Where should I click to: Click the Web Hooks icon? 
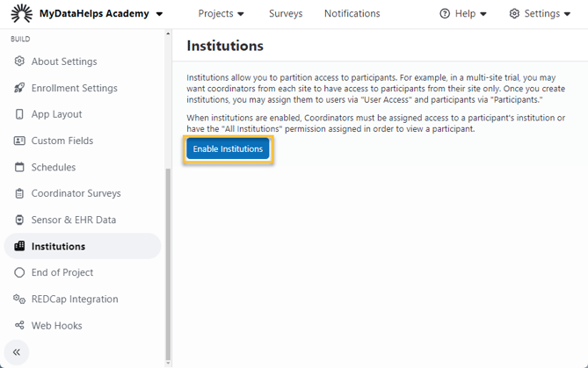coord(19,325)
